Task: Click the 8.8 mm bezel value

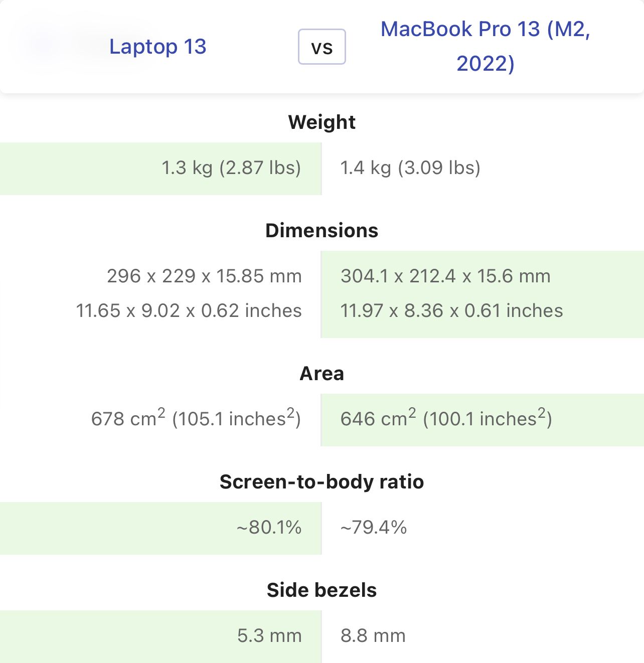Action: pyautogui.click(x=373, y=635)
